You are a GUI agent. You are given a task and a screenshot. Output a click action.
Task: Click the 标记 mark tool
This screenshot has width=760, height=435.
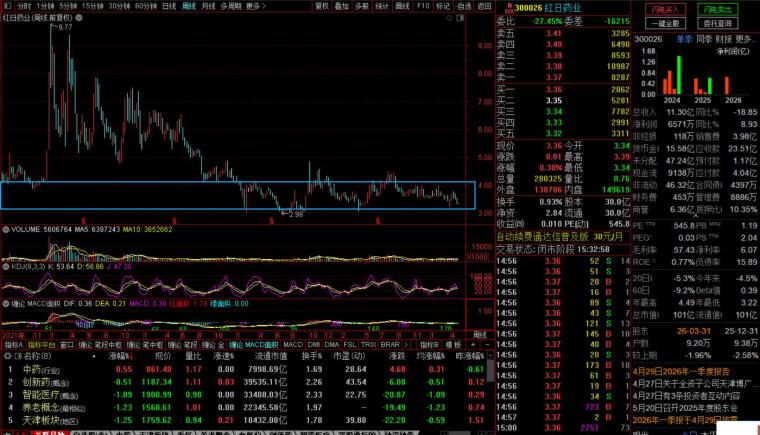coord(443,6)
